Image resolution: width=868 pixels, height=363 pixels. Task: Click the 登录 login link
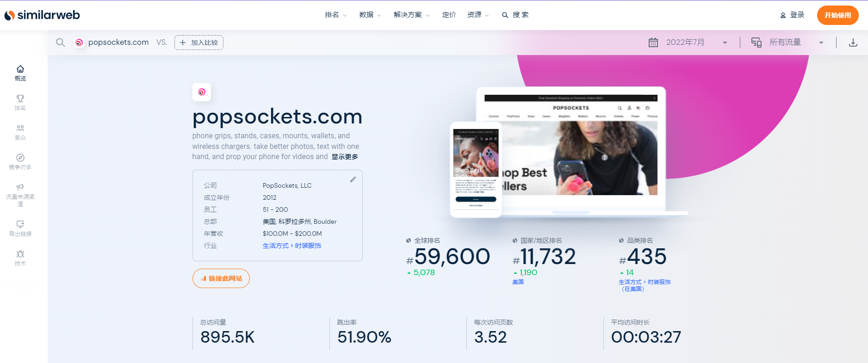pyautogui.click(x=792, y=15)
